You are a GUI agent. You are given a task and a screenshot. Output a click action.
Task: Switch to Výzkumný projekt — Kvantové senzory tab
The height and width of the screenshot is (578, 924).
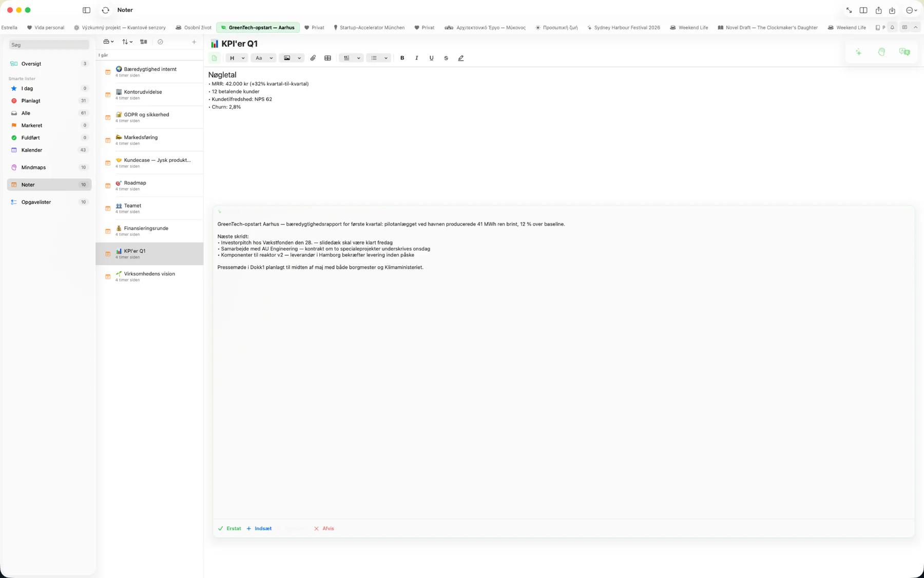(120, 28)
